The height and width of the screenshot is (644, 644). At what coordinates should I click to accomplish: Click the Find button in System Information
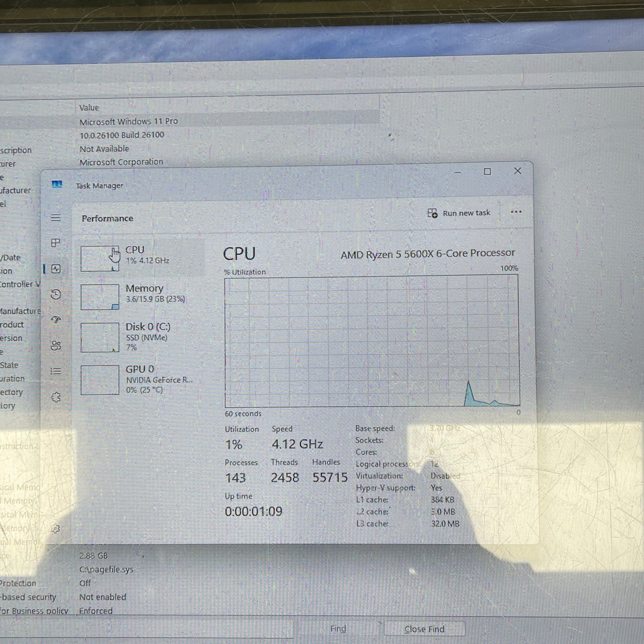pos(338,628)
